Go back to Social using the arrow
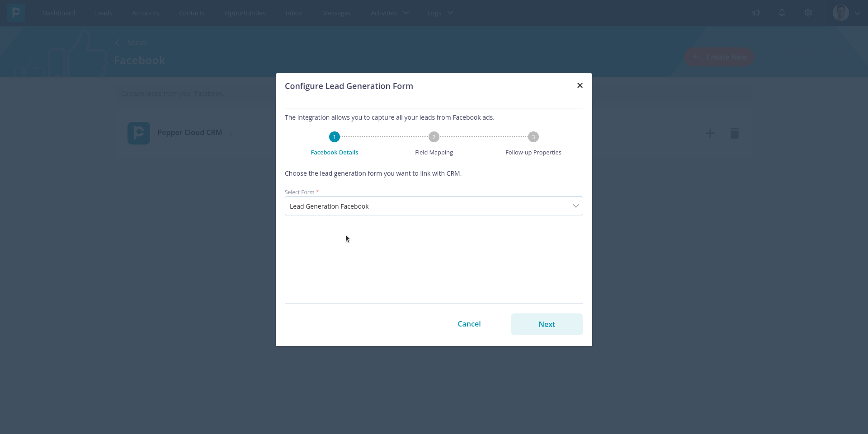 (117, 42)
